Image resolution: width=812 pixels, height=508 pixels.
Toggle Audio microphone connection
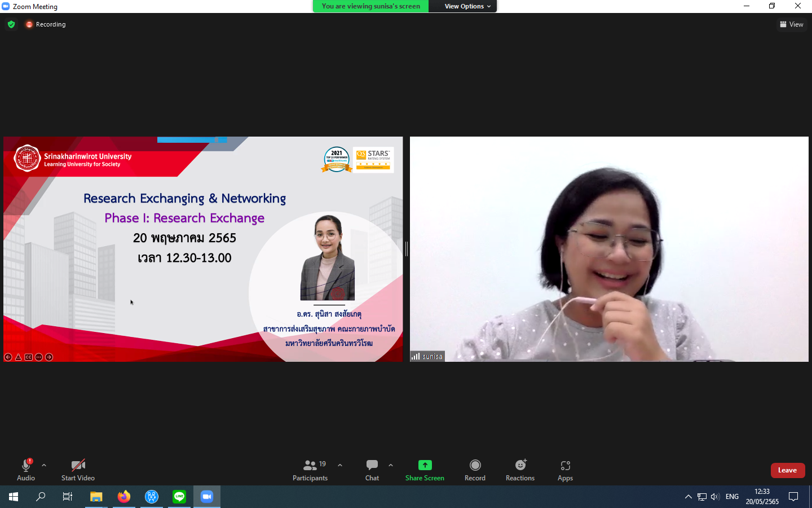(x=26, y=466)
